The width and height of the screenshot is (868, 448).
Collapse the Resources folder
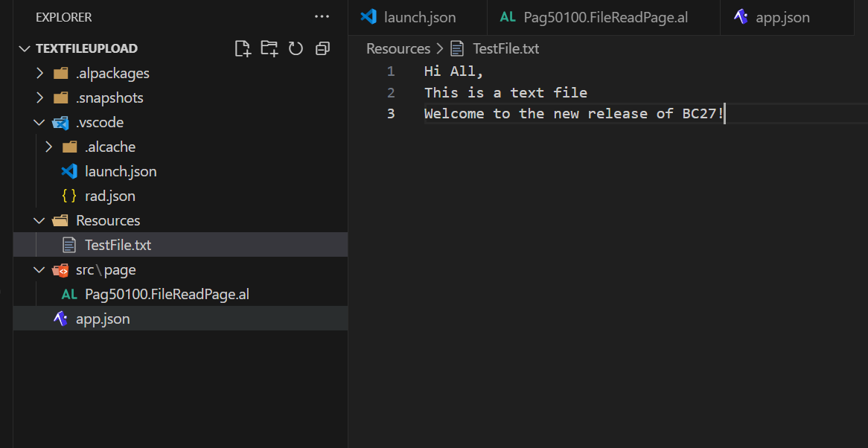coord(40,221)
